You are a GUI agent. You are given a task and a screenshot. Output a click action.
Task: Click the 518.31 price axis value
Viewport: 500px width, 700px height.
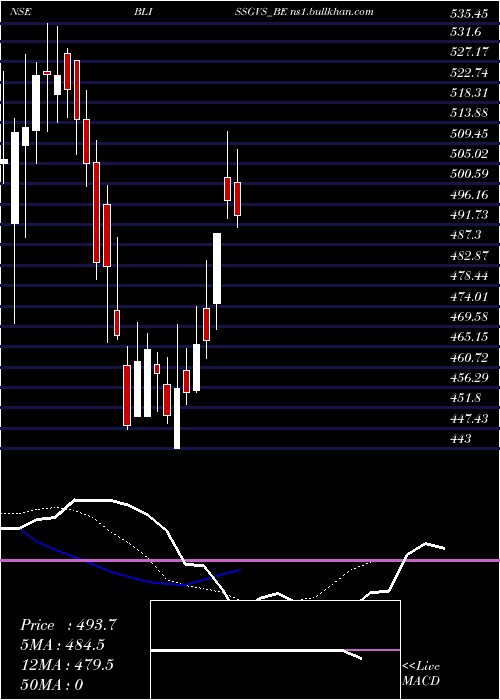(x=469, y=93)
